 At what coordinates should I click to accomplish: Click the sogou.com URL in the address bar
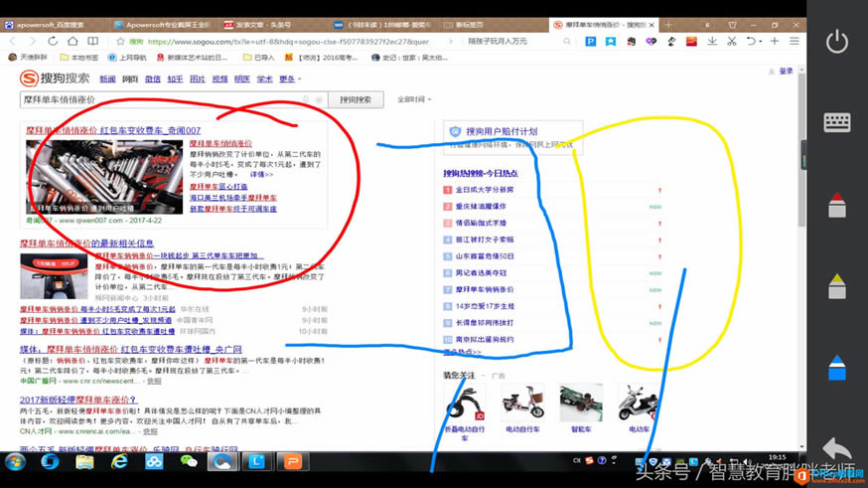pos(288,42)
